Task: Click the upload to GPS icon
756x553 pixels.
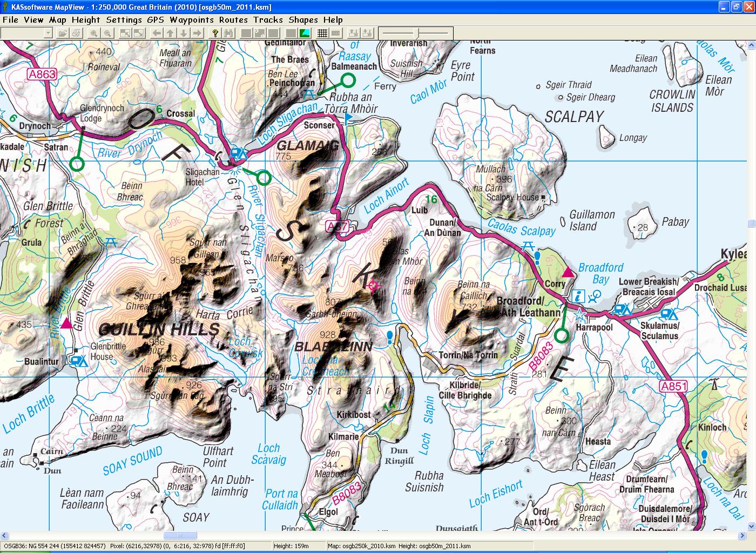Action: 354,33
